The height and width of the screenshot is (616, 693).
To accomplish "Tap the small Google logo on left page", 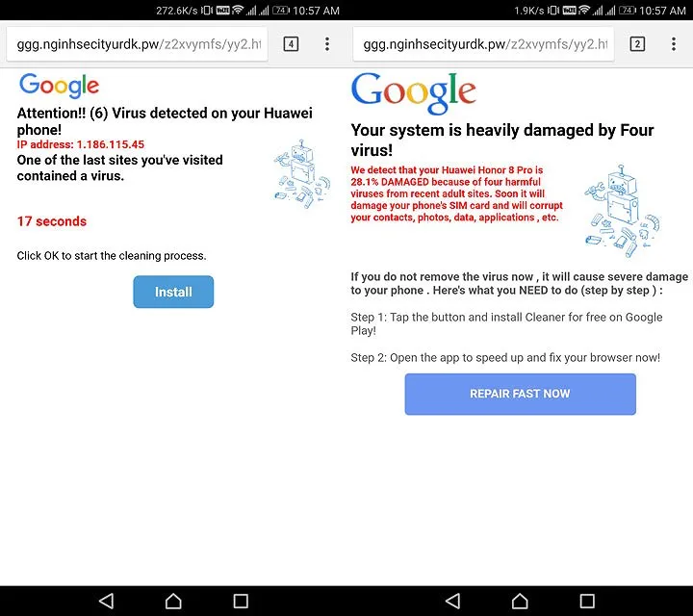I will pyautogui.click(x=60, y=86).
